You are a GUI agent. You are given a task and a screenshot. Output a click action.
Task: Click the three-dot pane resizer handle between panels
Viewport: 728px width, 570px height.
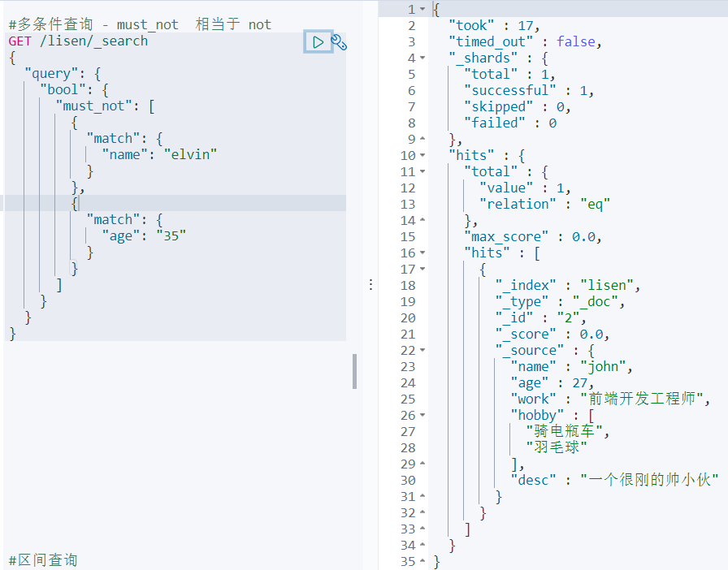[370, 284]
